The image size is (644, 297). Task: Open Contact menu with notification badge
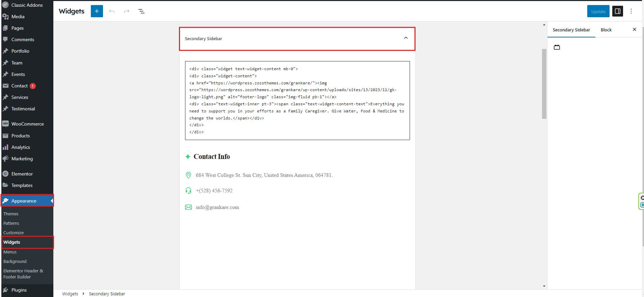[20, 86]
